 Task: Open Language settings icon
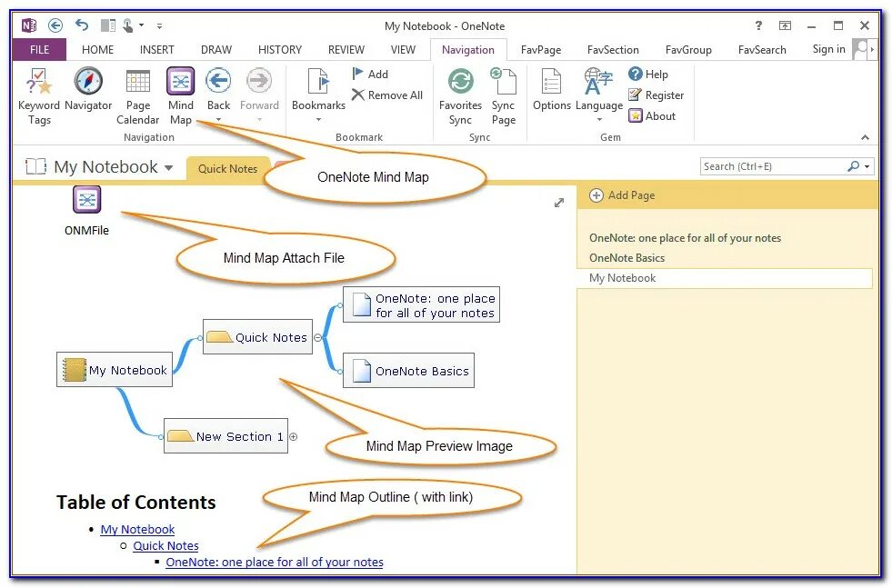point(599,81)
